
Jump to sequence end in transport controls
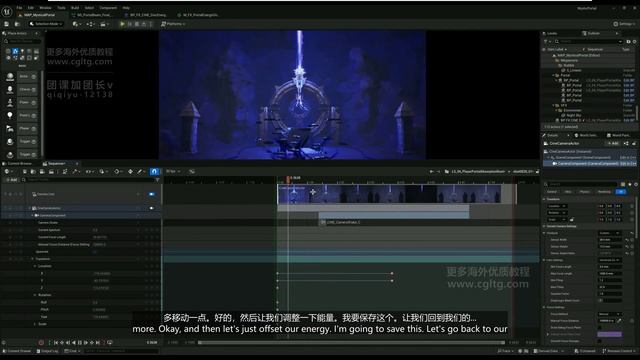(98, 342)
